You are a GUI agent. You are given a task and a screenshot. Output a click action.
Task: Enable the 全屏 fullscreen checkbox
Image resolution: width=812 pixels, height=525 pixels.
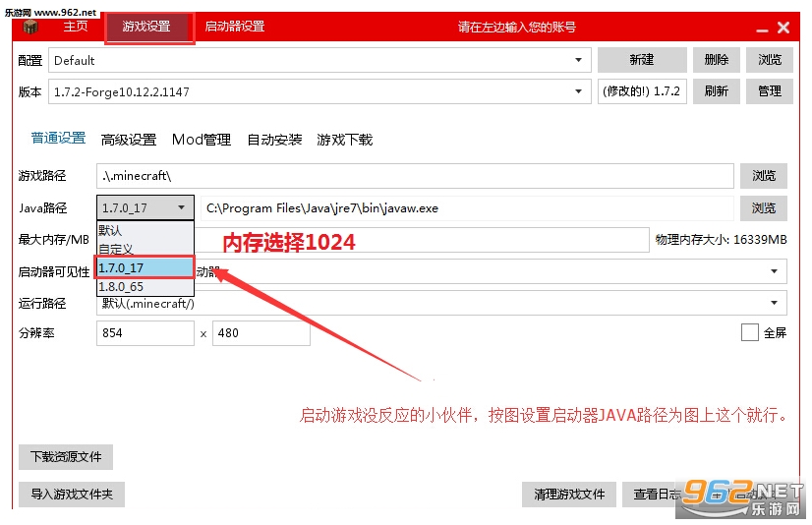tap(750, 333)
